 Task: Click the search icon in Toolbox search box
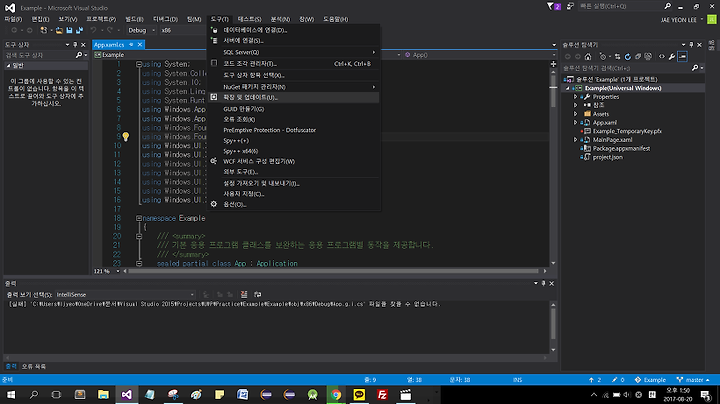[x=79, y=55]
